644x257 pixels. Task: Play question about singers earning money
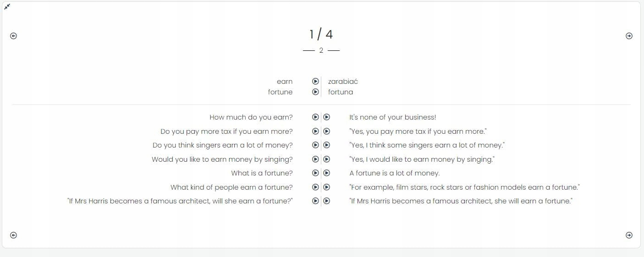(x=315, y=145)
